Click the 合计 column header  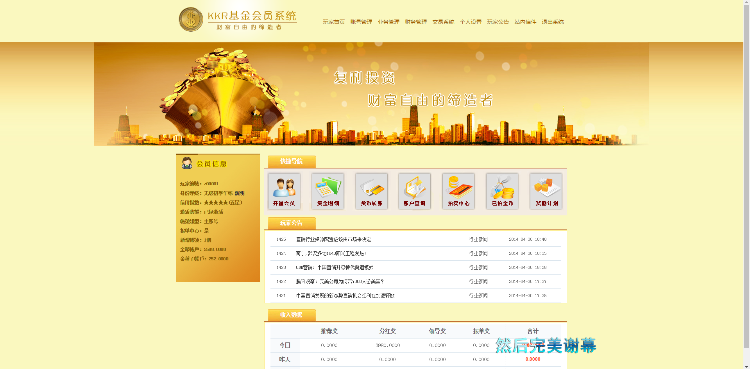[533, 331]
